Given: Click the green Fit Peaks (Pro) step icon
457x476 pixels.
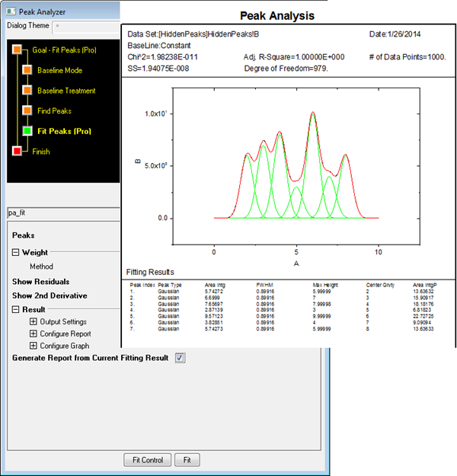Looking at the screenshot, I should click(27, 131).
